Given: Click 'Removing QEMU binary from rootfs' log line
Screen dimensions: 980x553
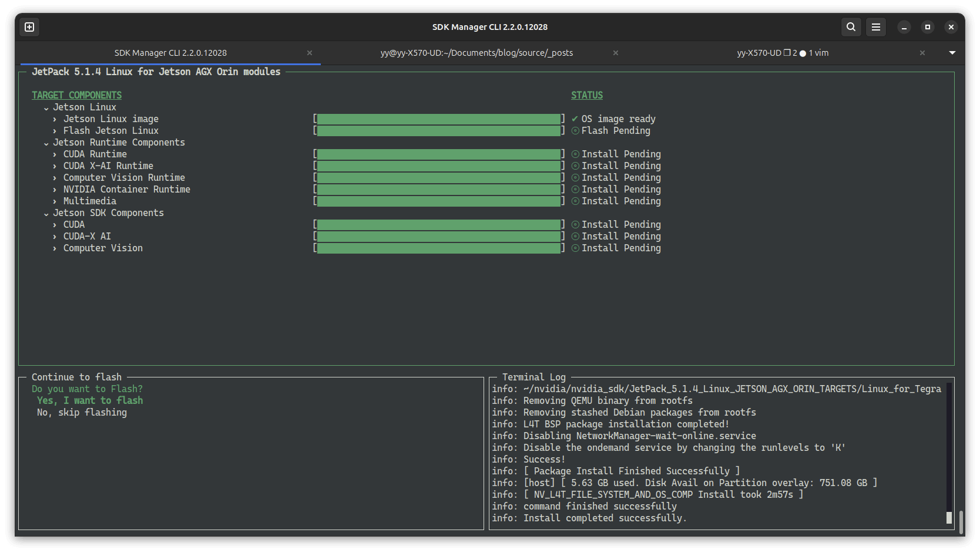Looking at the screenshot, I should click(592, 400).
